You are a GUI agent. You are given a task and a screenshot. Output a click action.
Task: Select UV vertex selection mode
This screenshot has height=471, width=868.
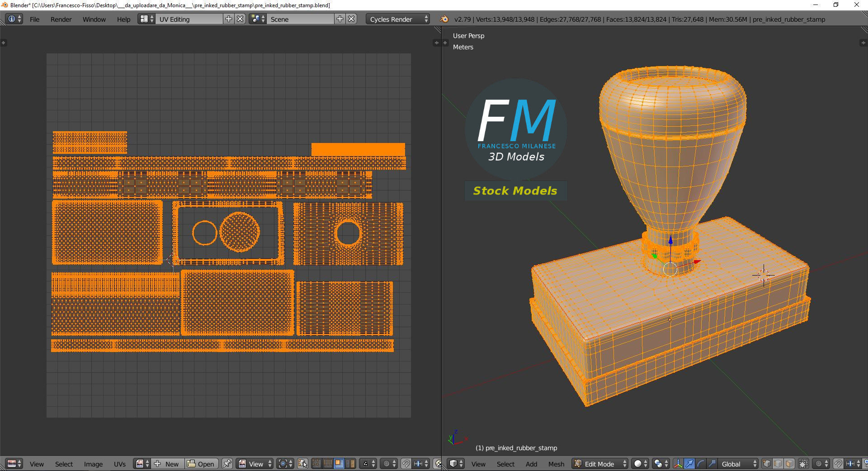[x=316, y=464]
